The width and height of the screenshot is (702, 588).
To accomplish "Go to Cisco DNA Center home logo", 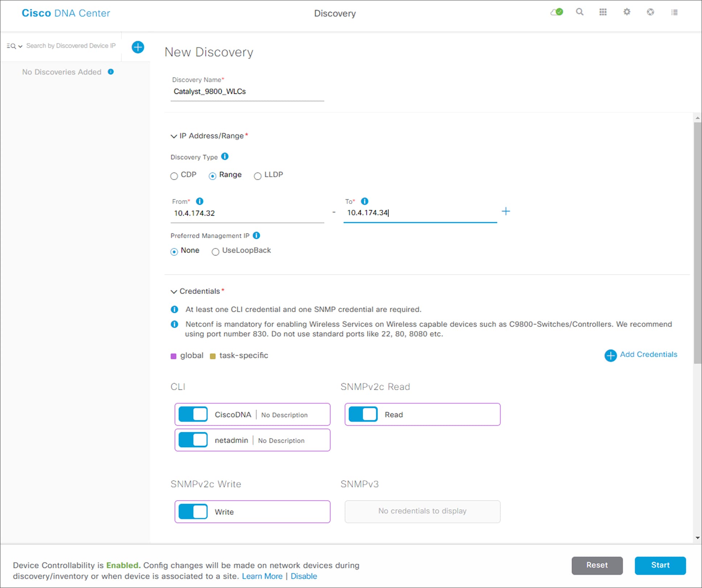I will pyautogui.click(x=66, y=13).
